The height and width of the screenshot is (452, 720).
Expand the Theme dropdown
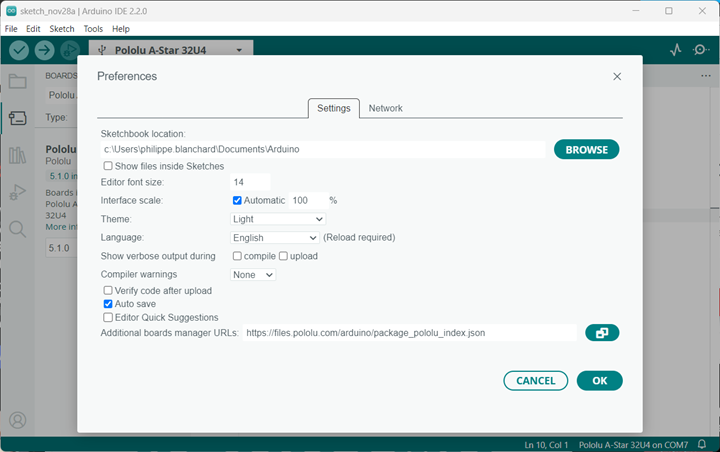coord(278,219)
